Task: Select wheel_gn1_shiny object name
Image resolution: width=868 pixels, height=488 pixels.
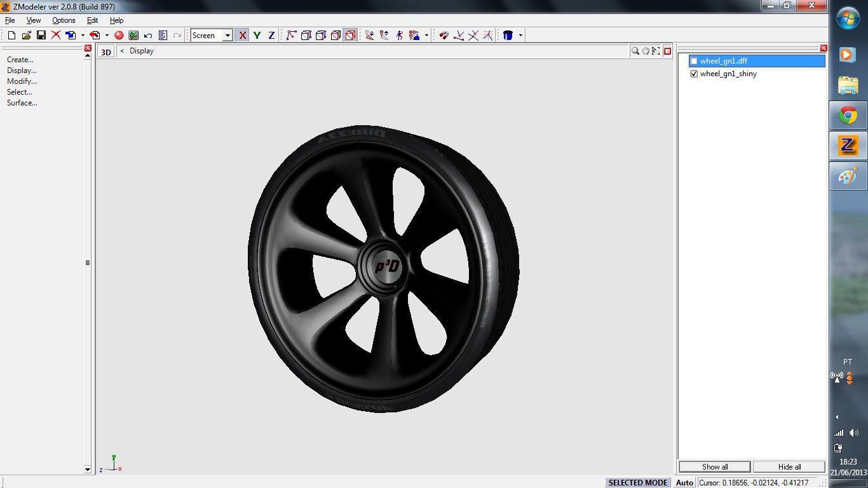Action: [x=728, y=74]
